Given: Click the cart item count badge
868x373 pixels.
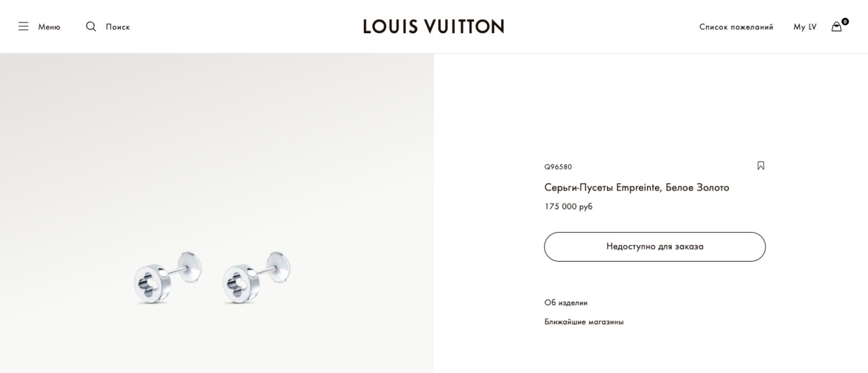Looking at the screenshot, I should [x=845, y=22].
